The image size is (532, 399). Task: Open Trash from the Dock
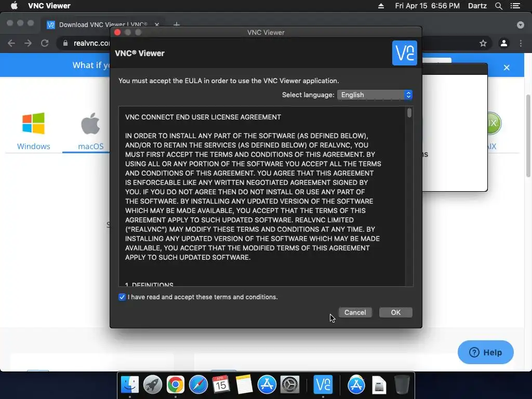tap(402, 385)
